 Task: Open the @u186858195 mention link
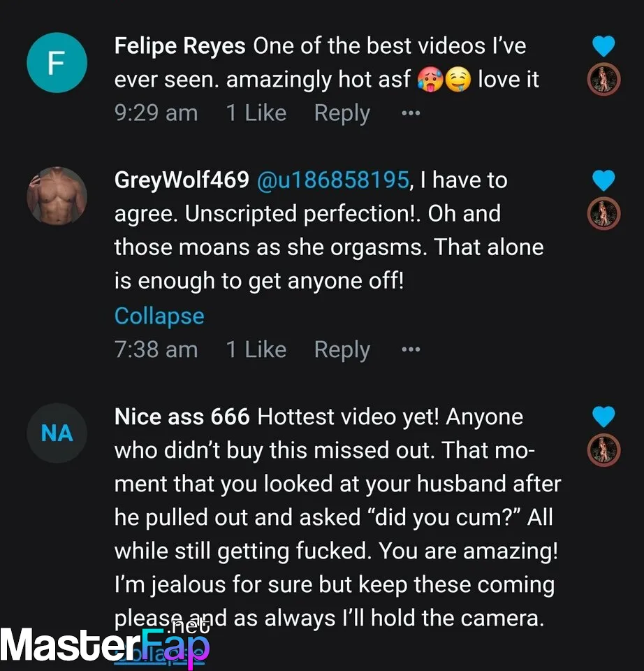pos(333,180)
